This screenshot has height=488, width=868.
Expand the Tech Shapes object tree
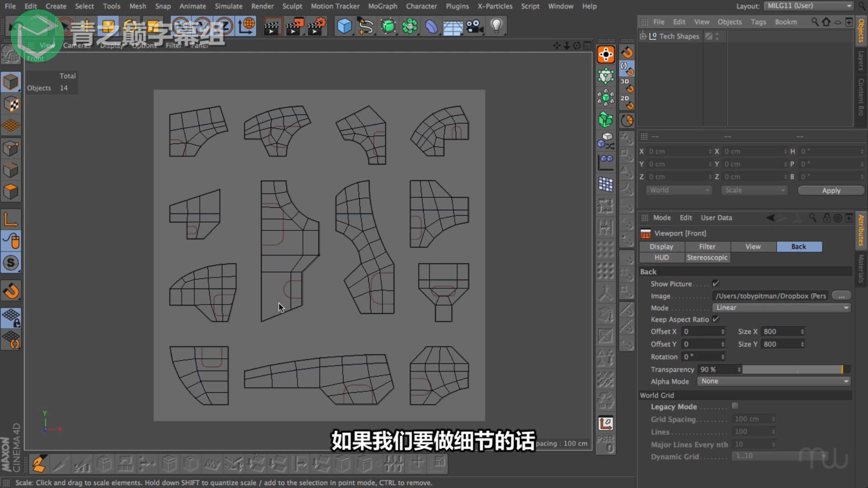click(x=643, y=36)
